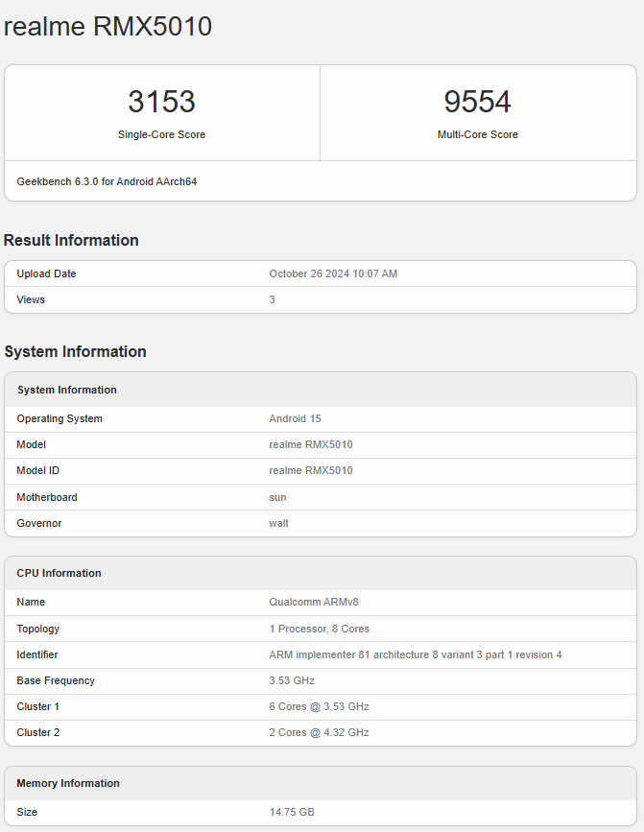Click the System Information section heading

pyautogui.click(x=75, y=351)
